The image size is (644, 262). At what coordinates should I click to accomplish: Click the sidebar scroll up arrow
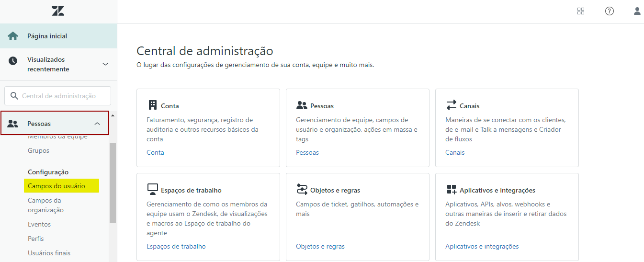click(x=113, y=115)
